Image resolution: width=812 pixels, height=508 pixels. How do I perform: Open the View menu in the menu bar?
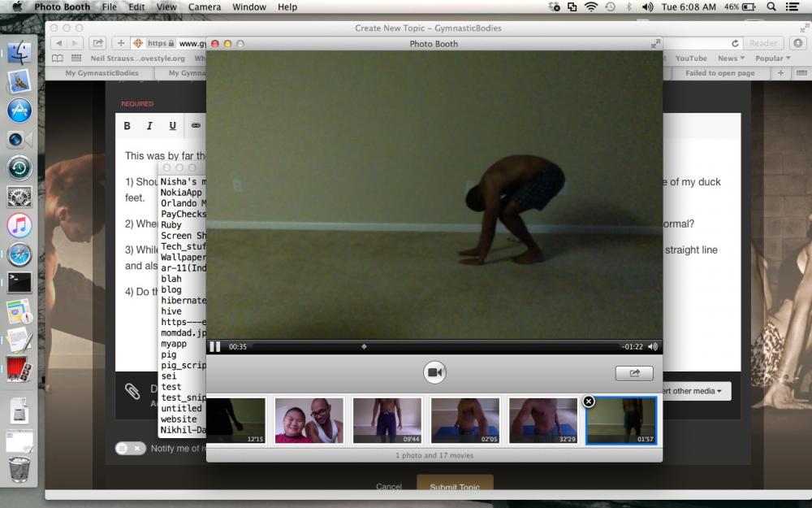pos(166,7)
